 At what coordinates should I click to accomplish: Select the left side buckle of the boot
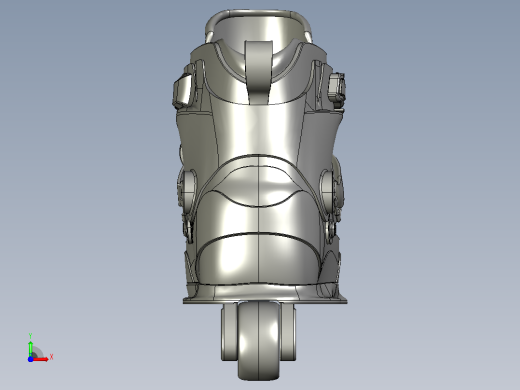pos(182,91)
